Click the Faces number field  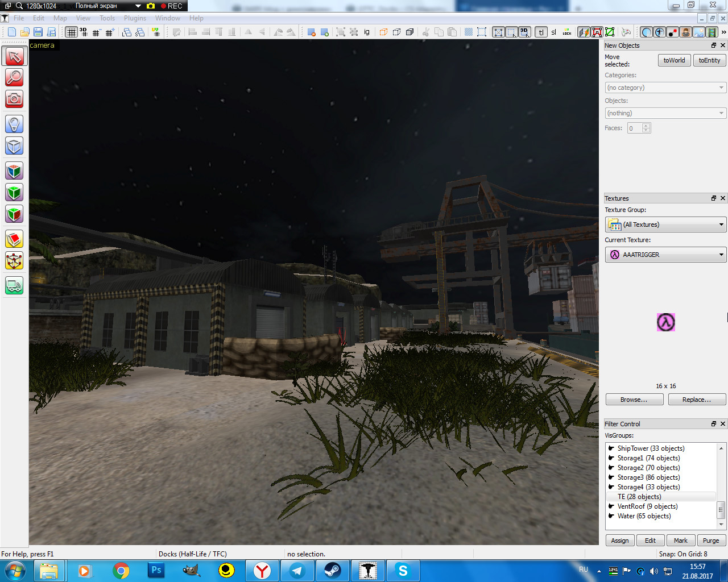[634, 128]
